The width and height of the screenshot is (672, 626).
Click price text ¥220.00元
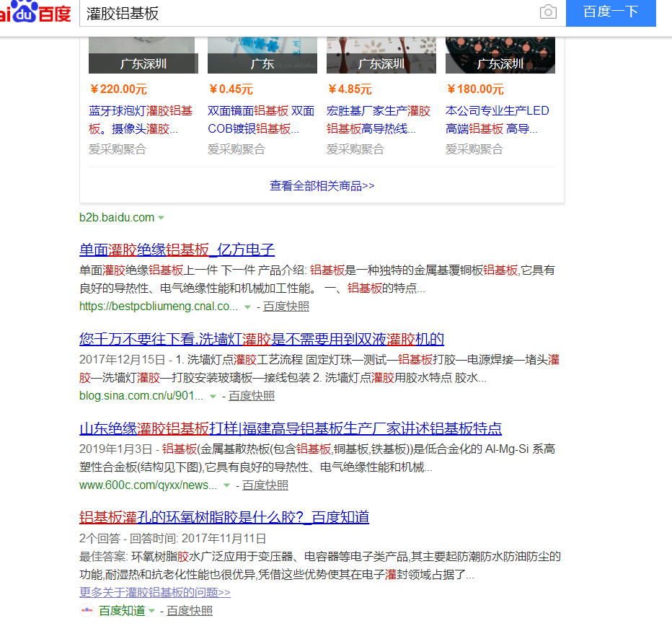(118, 89)
